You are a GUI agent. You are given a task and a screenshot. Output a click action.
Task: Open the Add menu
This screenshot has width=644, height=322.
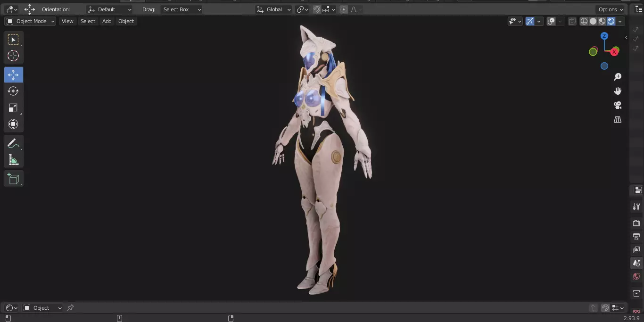click(107, 21)
